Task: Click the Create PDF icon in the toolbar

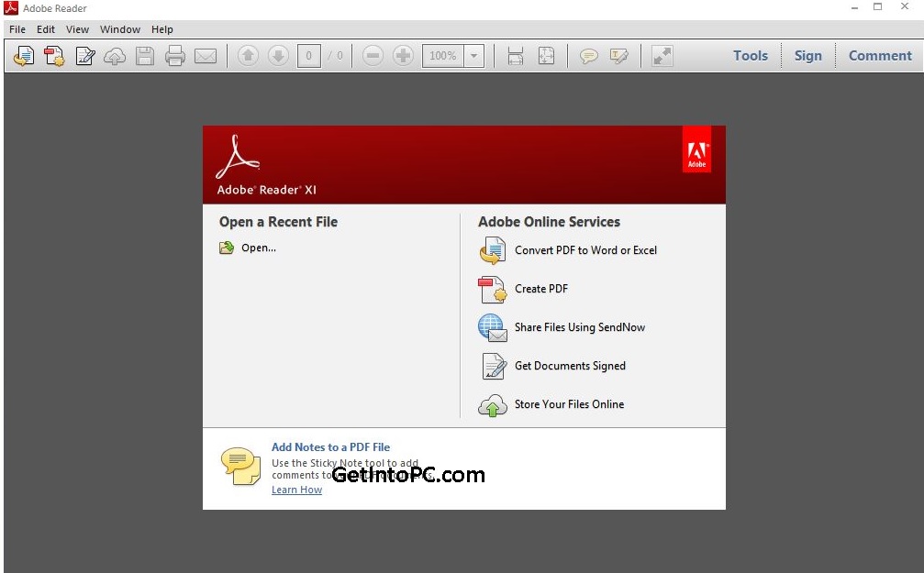Action: pyautogui.click(x=54, y=56)
